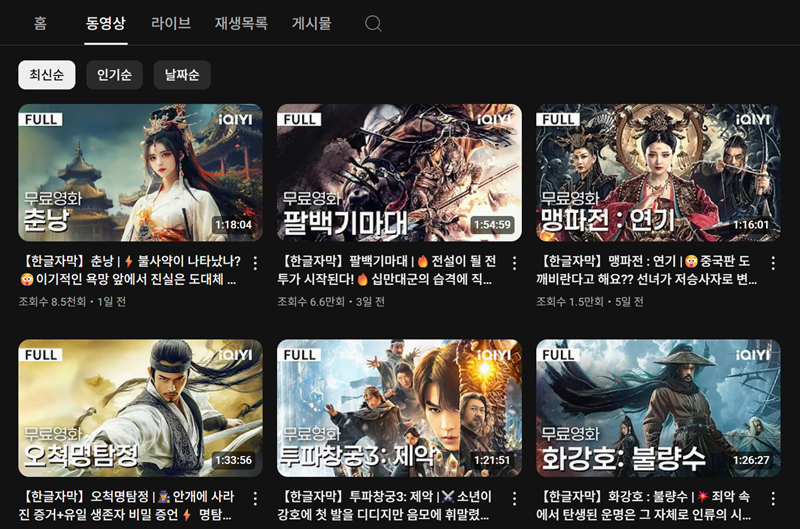Click the 1:26:27 duration badge
Screen dimensions: 800x529
751,460
